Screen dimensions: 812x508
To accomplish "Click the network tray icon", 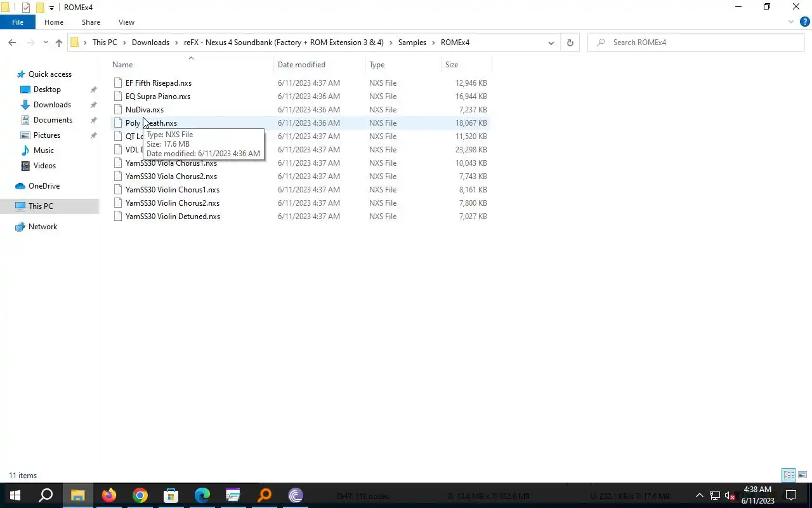I will click(x=715, y=495).
